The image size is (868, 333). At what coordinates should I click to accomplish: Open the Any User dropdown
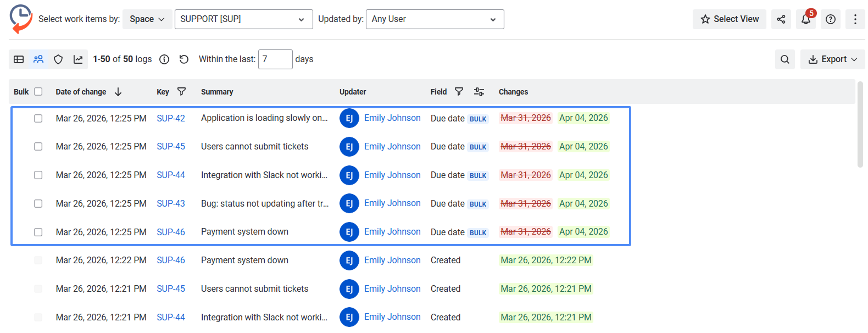pos(435,19)
